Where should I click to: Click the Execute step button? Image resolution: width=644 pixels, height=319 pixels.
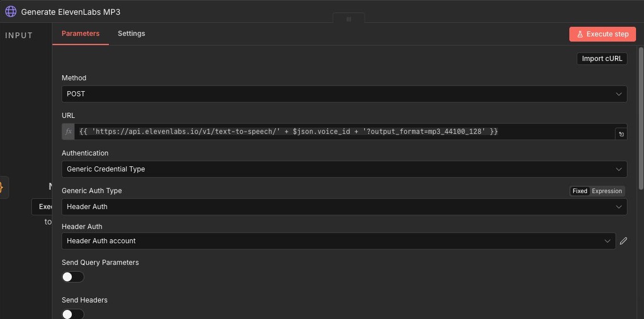602,34
